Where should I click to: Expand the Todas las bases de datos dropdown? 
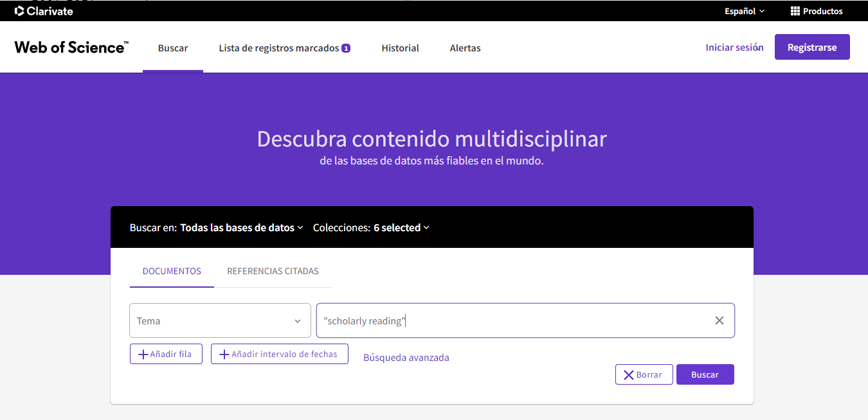[242, 227]
